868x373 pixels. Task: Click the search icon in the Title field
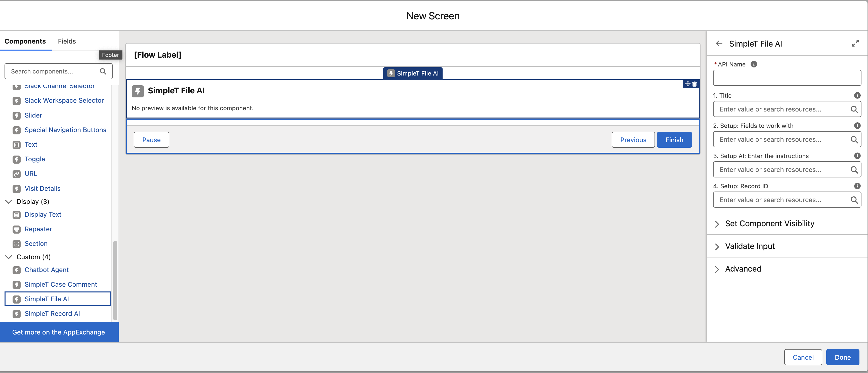[x=854, y=109]
